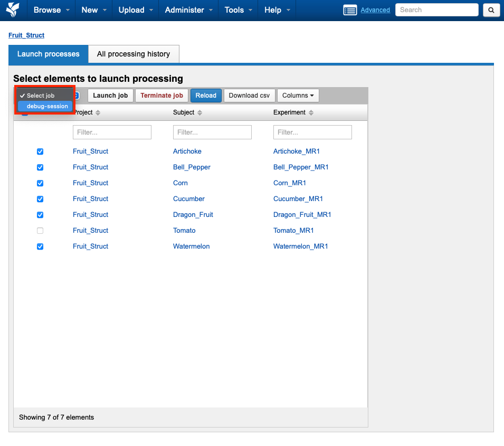Viewport: 504px width, 446px height.
Task: Click the search magnifier icon button
Action: point(491,10)
